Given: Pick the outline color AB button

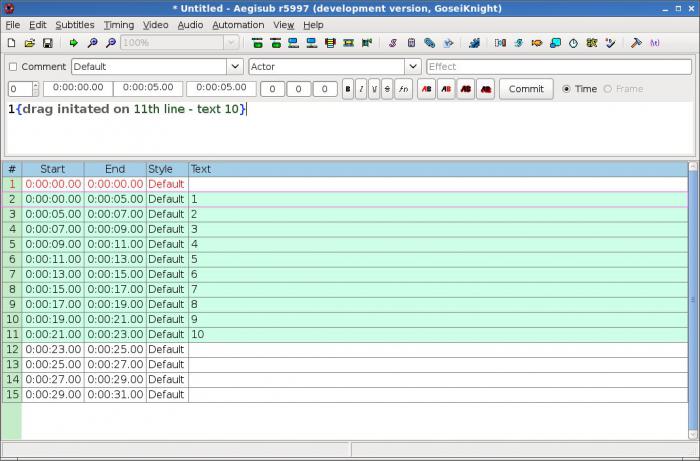Looking at the screenshot, I should point(466,89).
